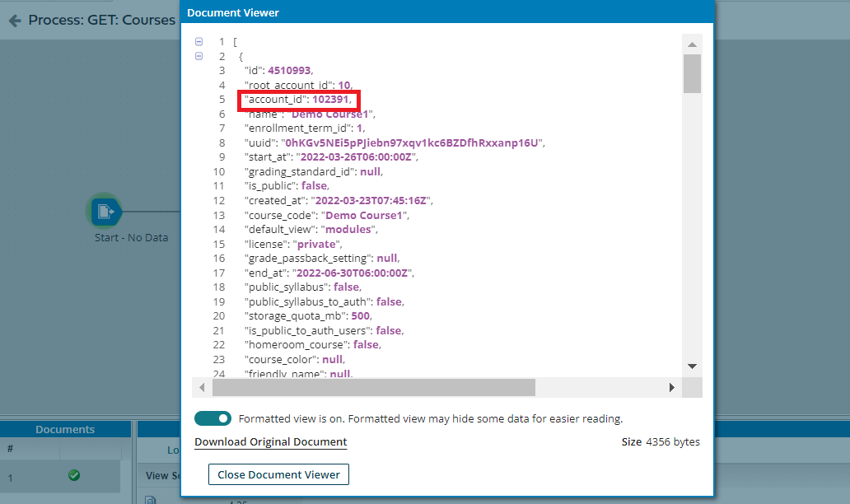Select the Documents panel header
Image resolution: width=850 pixels, height=504 pixels.
65,429
